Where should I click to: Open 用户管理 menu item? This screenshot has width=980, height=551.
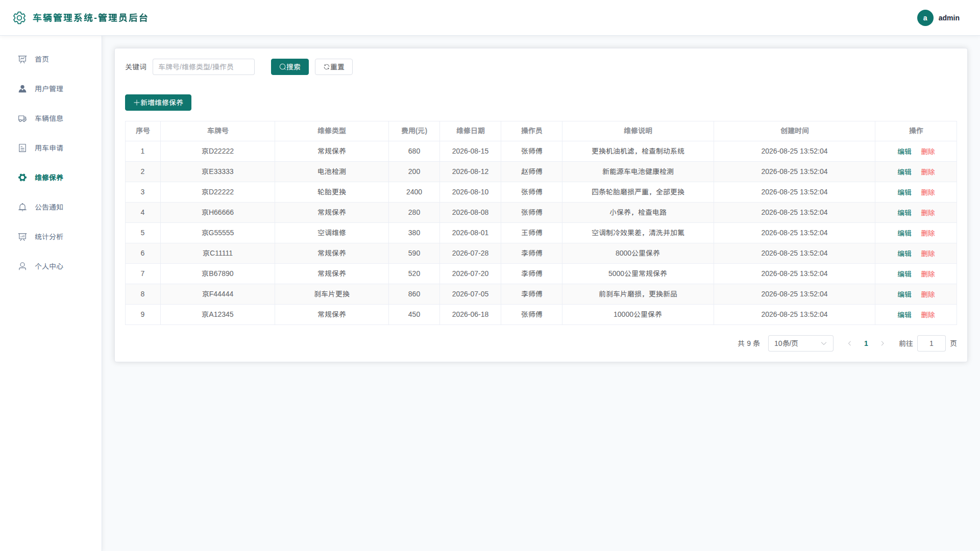[51, 89]
